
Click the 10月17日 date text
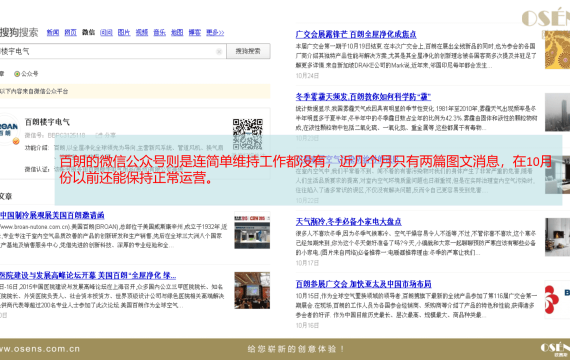click(x=307, y=263)
